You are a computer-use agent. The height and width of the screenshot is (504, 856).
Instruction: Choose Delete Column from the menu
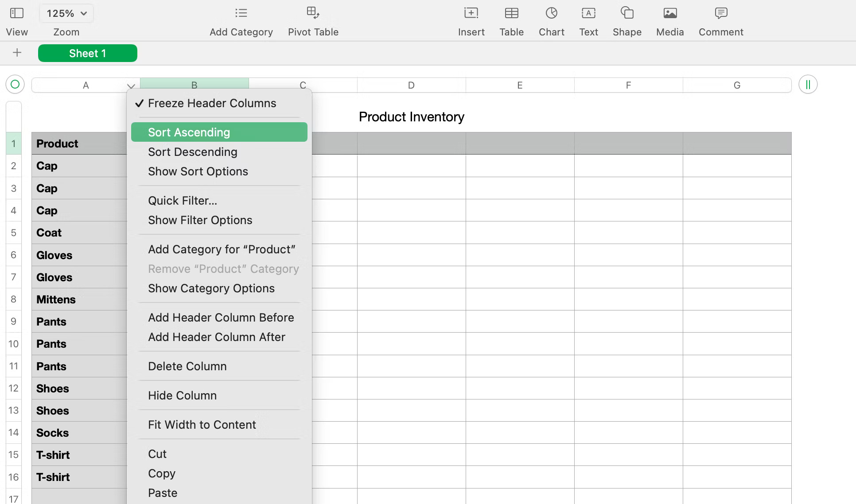[187, 366]
